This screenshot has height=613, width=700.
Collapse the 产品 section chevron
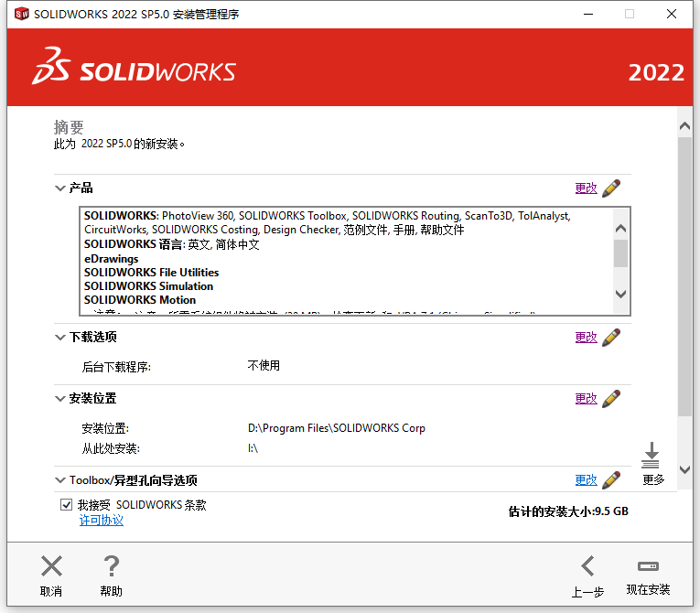[x=60, y=188]
